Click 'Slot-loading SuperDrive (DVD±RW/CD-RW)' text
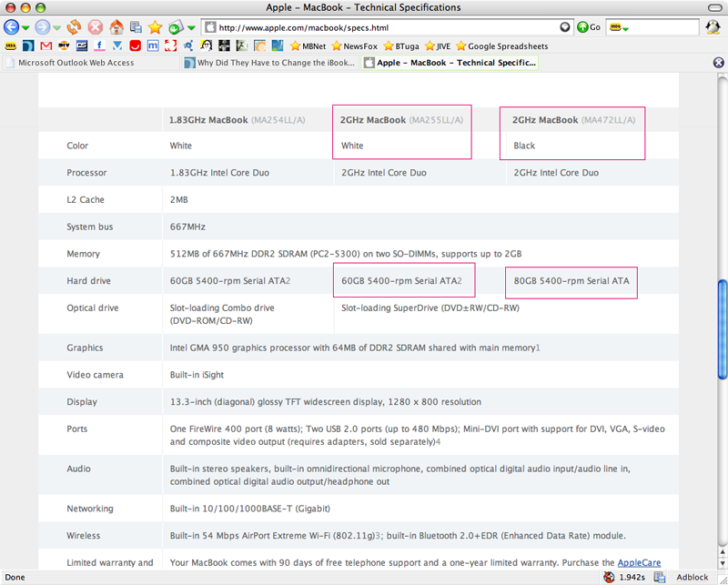 pyautogui.click(x=430, y=308)
